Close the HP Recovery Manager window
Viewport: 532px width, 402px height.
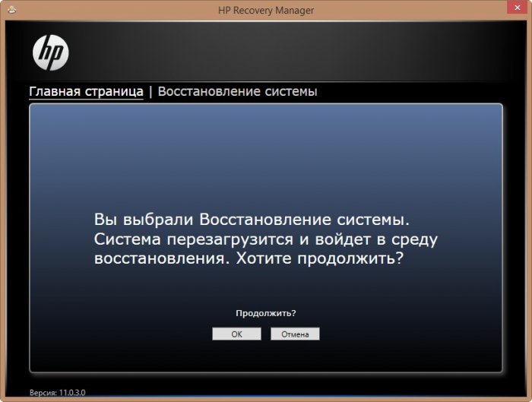[x=514, y=8]
